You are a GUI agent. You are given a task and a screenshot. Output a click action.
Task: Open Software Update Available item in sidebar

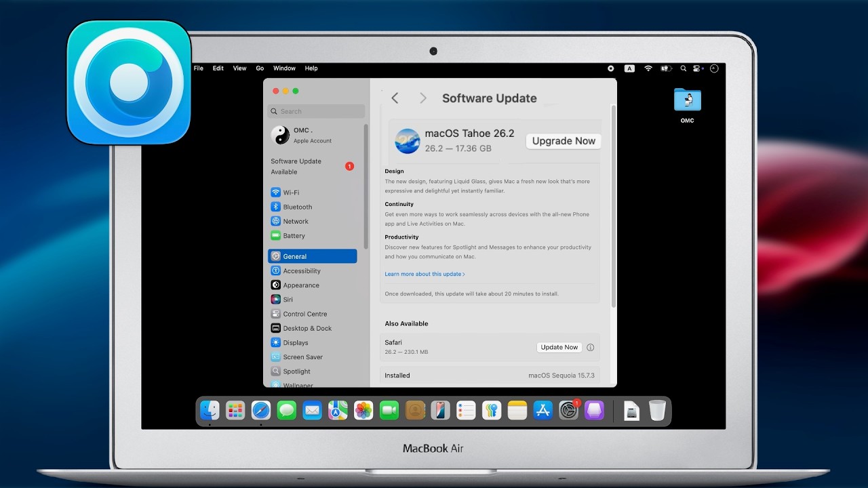point(312,167)
